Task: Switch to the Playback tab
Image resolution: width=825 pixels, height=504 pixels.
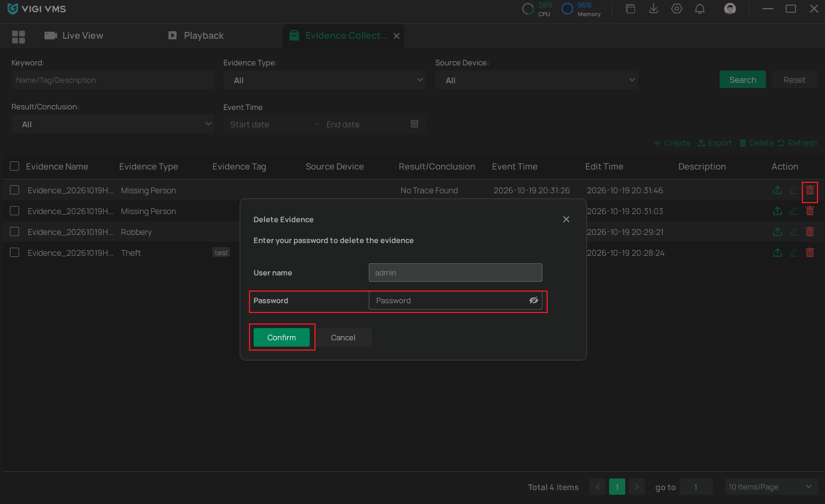Action: pyautogui.click(x=196, y=36)
